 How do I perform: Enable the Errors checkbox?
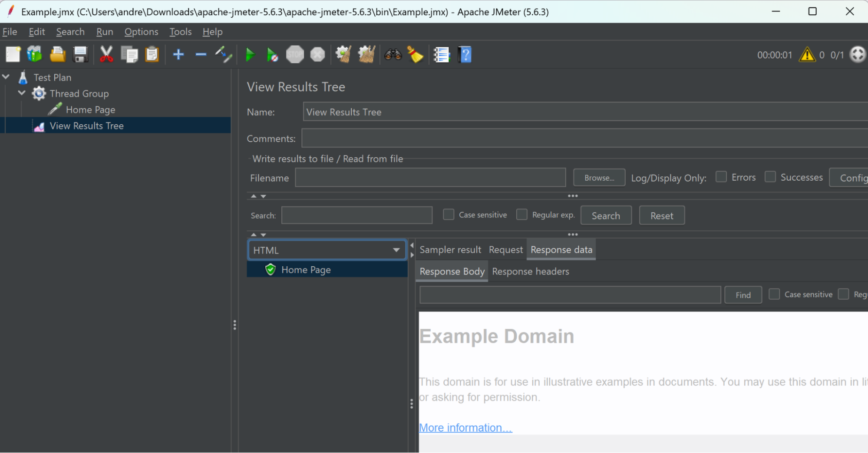[721, 177]
